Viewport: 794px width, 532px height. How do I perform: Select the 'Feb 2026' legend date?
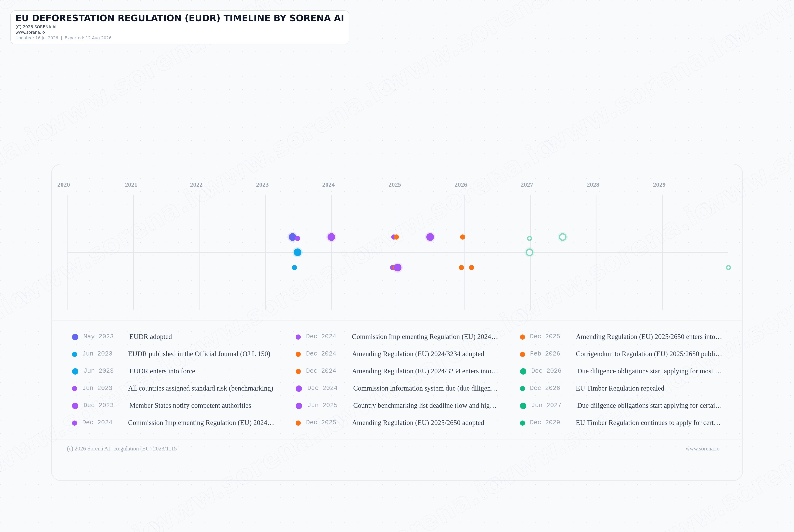click(545, 354)
